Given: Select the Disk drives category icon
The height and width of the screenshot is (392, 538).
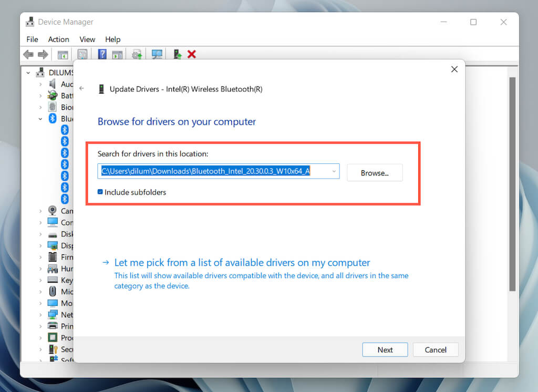Looking at the screenshot, I should point(53,235).
